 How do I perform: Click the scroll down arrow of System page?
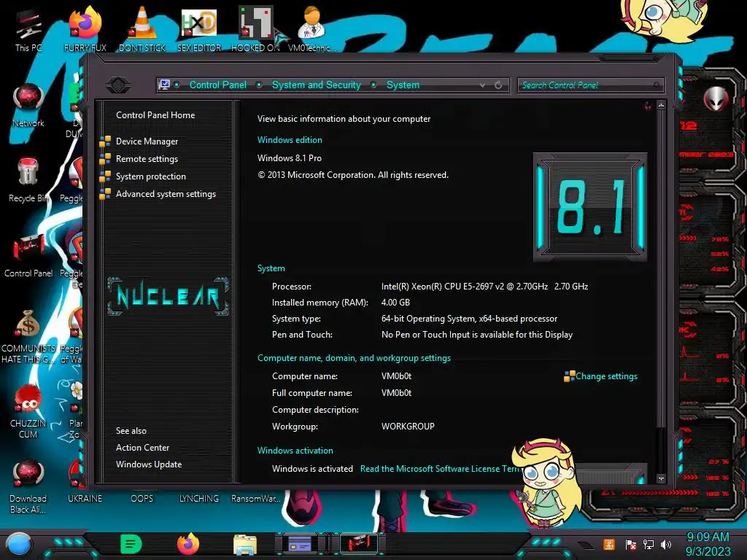(x=661, y=478)
